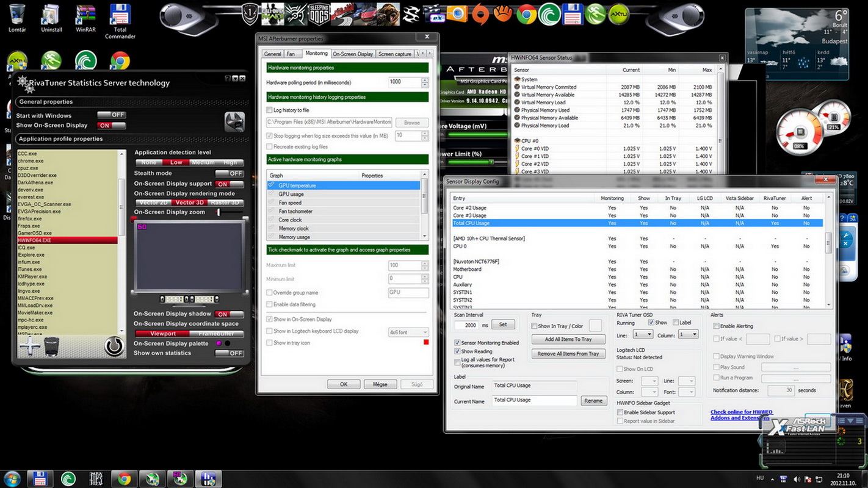Click Afterburner tab-scroll right arrow
Screen dimensions: 868x488
pos(430,54)
